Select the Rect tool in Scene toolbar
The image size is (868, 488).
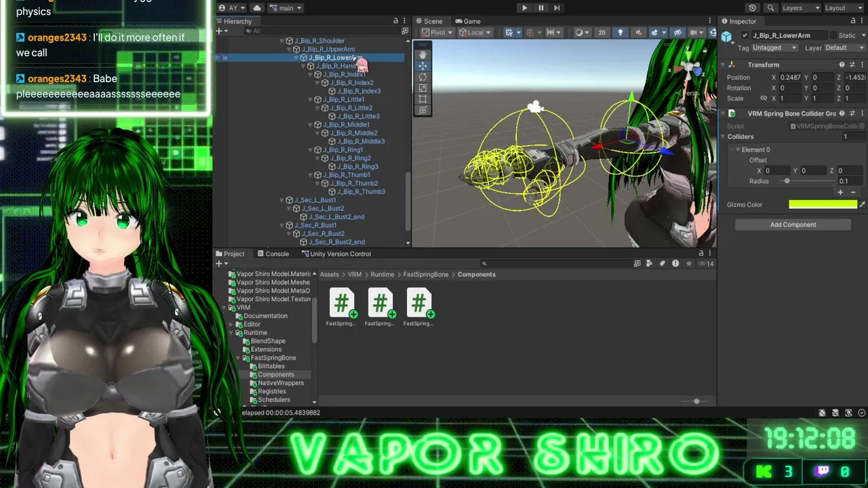(423, 99)
